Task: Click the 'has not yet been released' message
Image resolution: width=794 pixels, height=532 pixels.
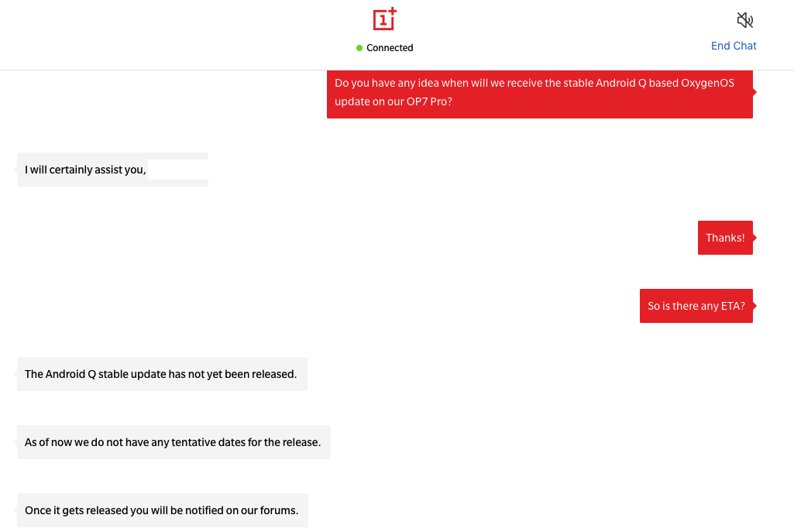Action: point(161,374)
